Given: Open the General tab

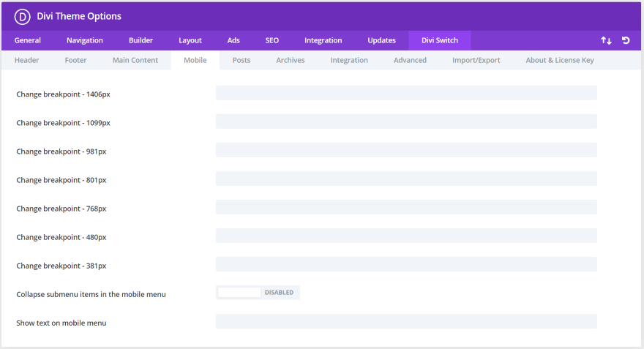Looking at the screenshot, I should point(28,40).
